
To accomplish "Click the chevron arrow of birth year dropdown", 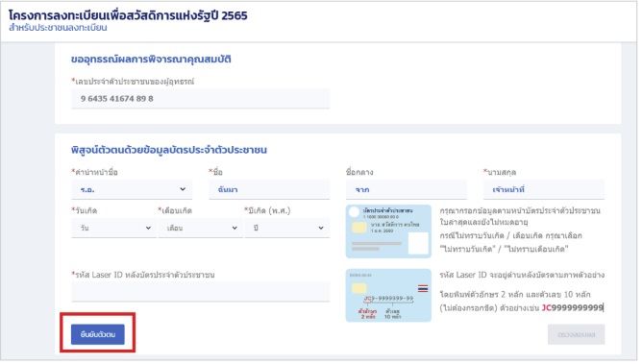I will [321, 228].
